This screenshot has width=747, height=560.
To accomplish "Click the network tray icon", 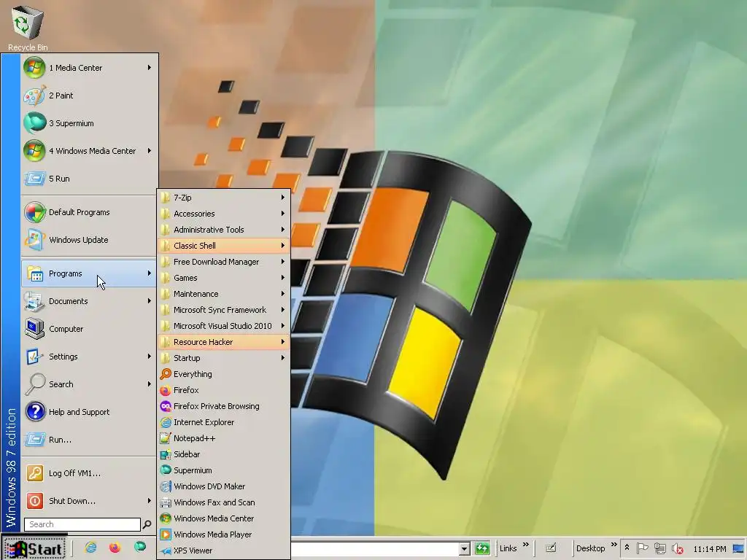I will (x=659, y=548).
